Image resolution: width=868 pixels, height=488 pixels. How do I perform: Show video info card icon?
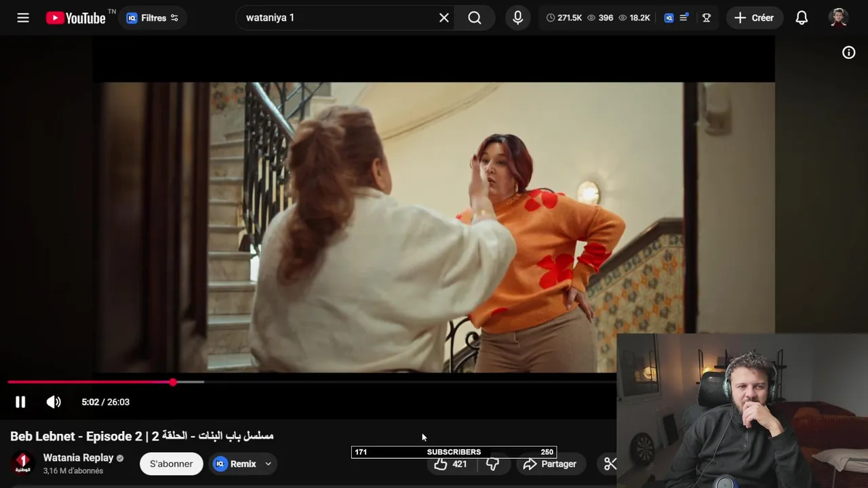(849, 52)
